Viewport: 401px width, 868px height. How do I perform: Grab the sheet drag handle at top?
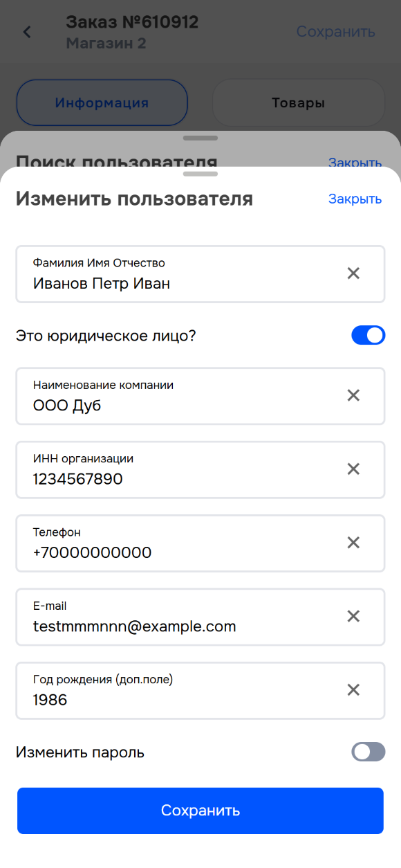pyautogui.click(x=200, y=174)
